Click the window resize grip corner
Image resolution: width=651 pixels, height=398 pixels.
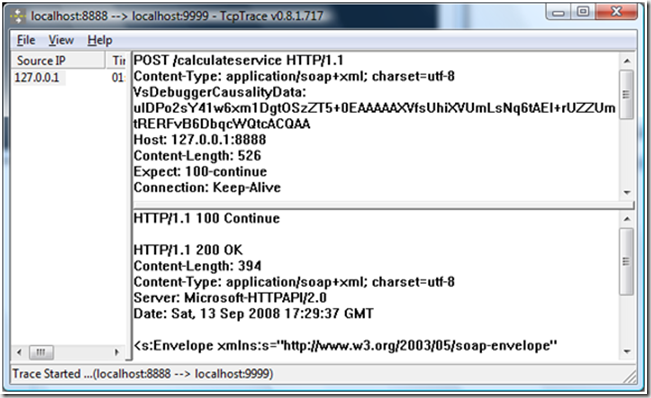pos(630,376)
